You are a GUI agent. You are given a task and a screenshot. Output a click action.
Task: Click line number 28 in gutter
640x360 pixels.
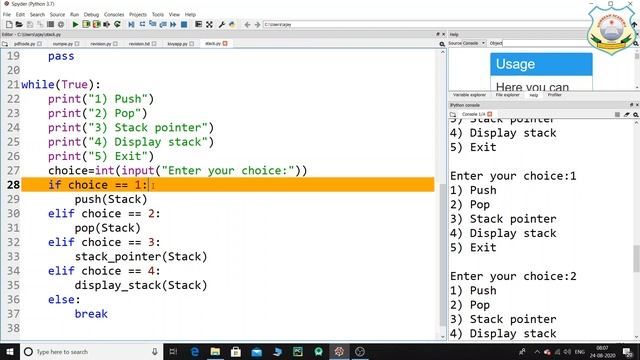point(13,185)
